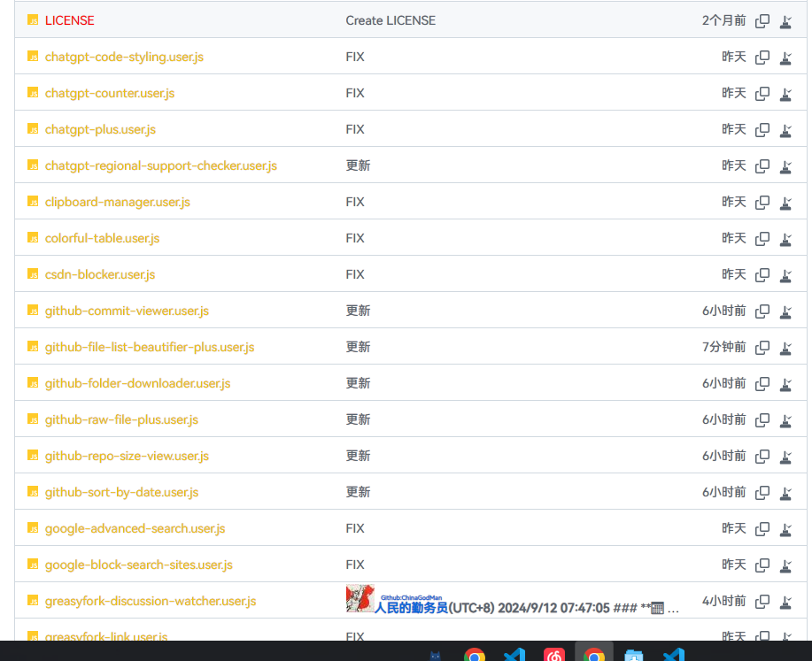Copy greasyfork-discussion-watcher.user.js via its copy icon

(x=762, y=601)
